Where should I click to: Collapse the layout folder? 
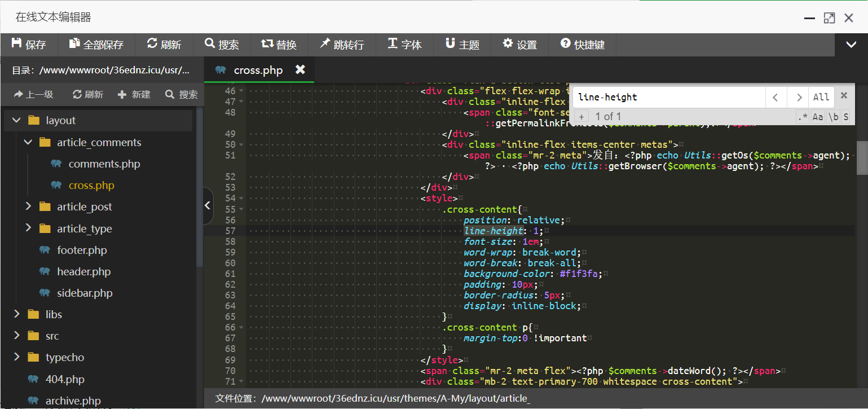(17, 121)
